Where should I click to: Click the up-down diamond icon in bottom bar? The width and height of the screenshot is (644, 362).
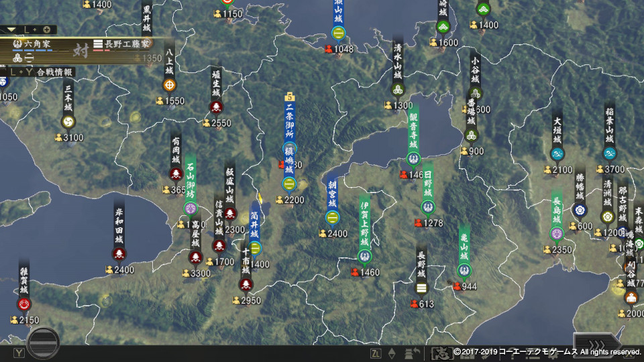[x=392, y=353]
